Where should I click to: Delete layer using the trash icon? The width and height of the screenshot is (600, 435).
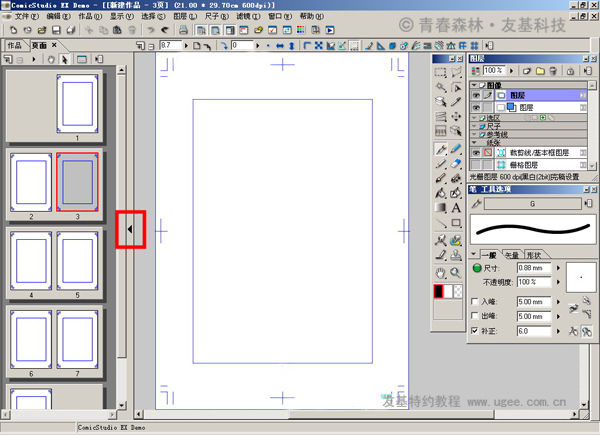pos(553,71)
